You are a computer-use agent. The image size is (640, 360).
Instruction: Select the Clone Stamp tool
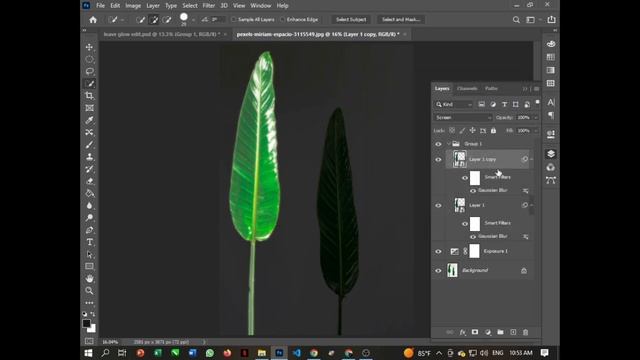[x=89, y=157]
